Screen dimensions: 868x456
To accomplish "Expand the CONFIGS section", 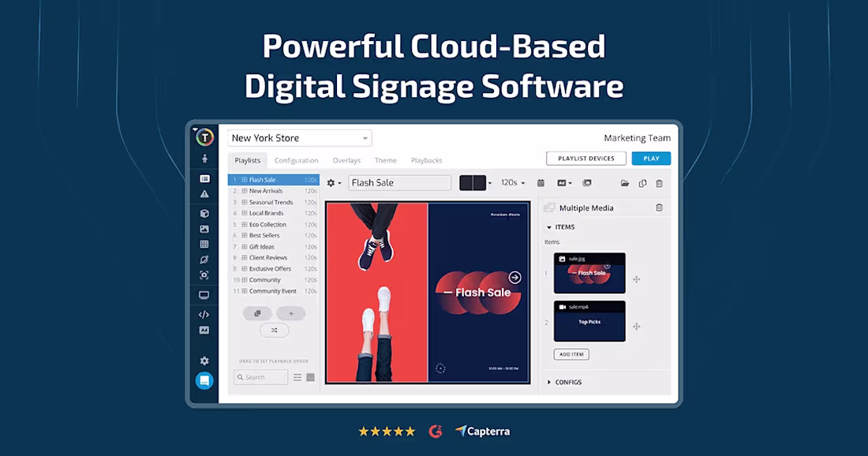I will [x=564, y=382].
